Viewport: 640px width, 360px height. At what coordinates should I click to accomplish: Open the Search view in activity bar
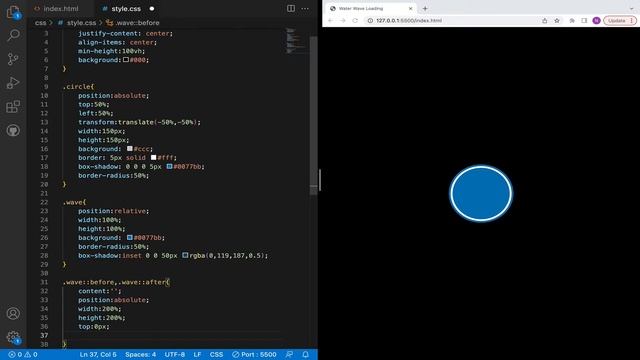pos(13,36)
